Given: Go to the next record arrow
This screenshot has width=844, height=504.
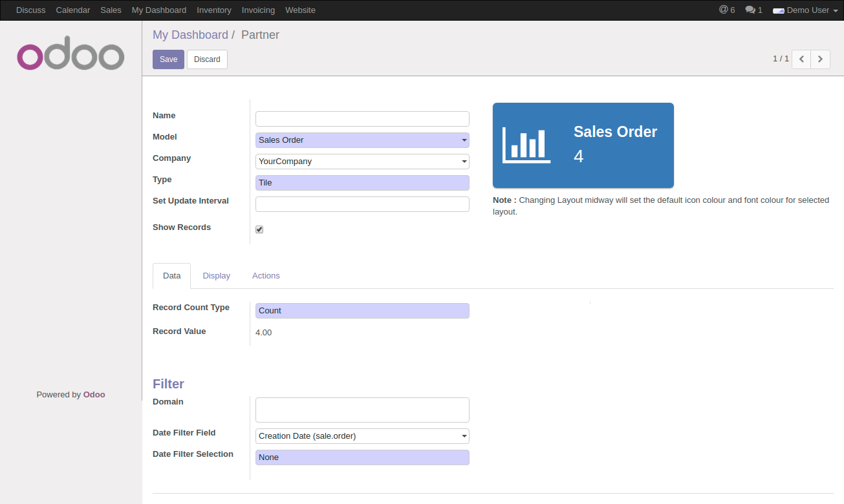Looking at the screenshot, I should [820, 59].
